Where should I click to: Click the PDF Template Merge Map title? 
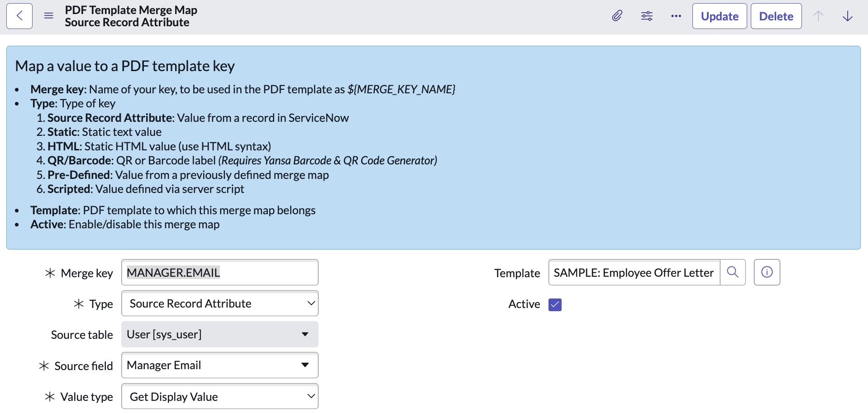coord(131,10)
